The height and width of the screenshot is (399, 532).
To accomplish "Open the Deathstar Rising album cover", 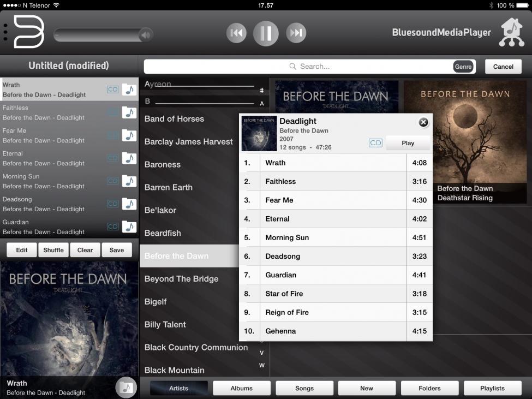I will click(465, 142).
